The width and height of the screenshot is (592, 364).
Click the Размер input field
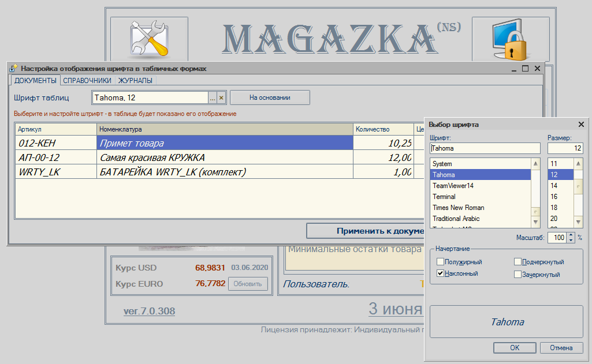(565, 148)
